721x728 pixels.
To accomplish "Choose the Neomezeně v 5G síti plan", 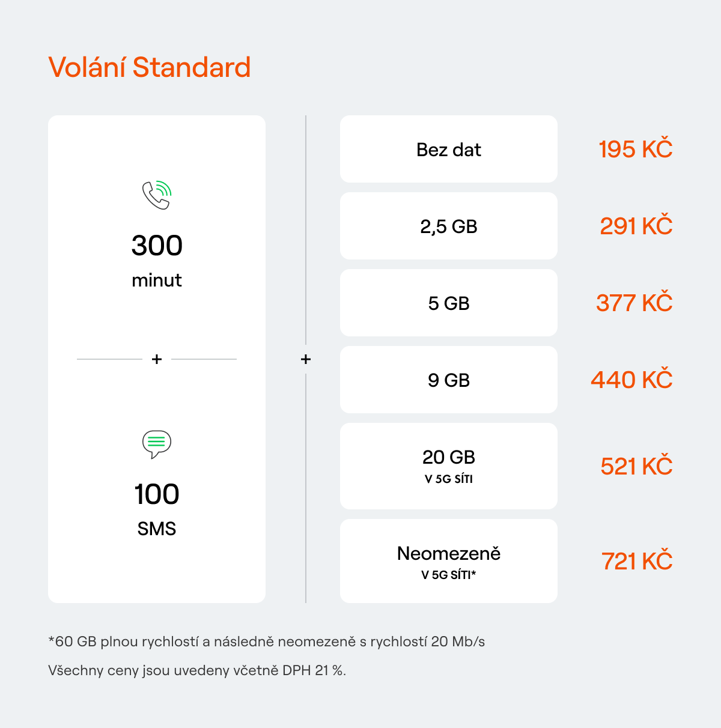I will pos(449,561).
